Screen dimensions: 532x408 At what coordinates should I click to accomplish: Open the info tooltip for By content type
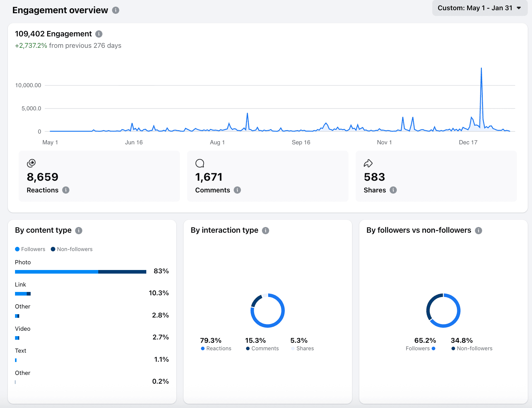tap(79, 230)
